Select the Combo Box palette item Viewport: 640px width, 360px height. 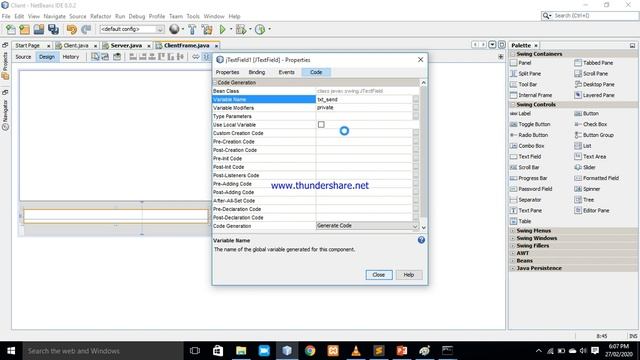pos(527,146)
